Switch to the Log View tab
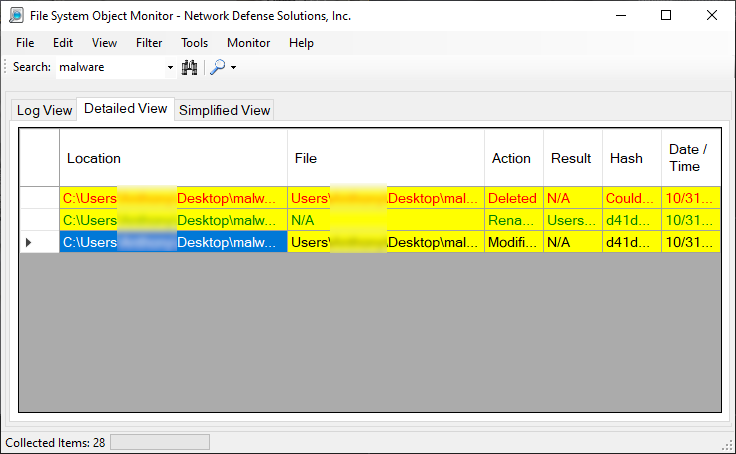The height and width of the screenshot is (454, 736). coord(44,110)
